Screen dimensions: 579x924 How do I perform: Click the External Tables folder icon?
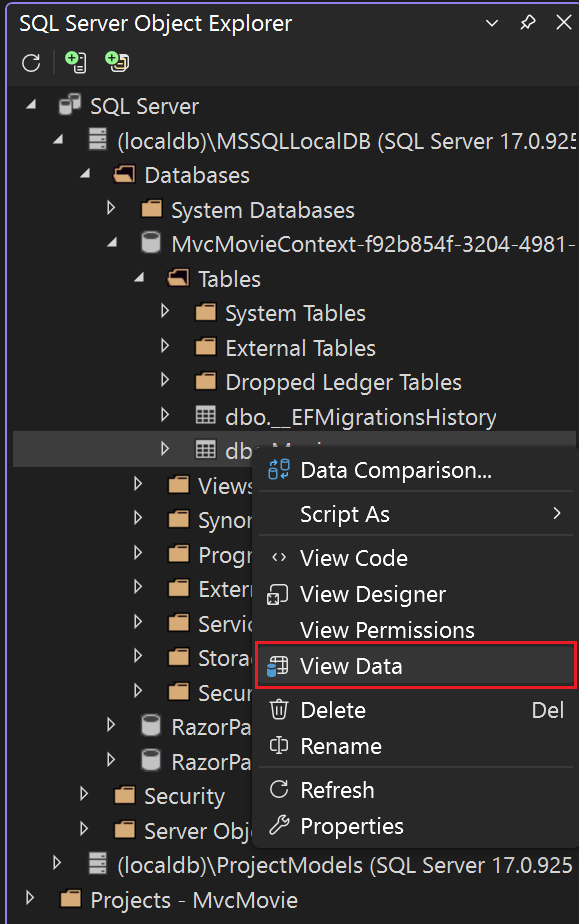tap(205, 347)
